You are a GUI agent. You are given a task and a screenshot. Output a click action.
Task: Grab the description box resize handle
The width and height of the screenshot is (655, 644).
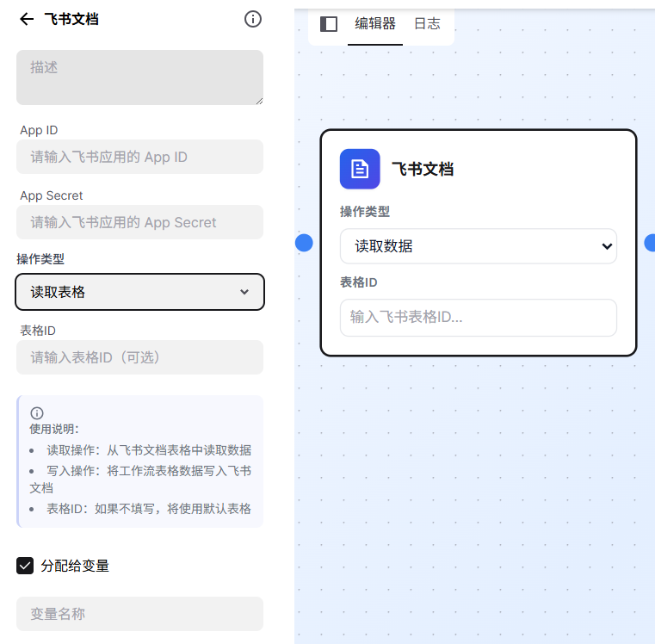[258, 100]
